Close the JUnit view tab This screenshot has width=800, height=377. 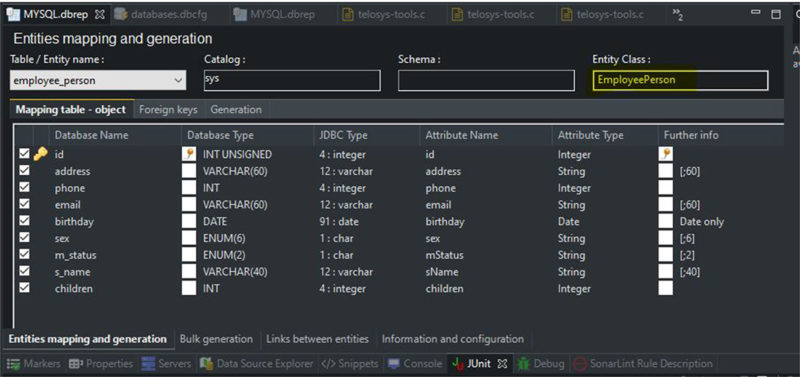(x=503, y=364)
